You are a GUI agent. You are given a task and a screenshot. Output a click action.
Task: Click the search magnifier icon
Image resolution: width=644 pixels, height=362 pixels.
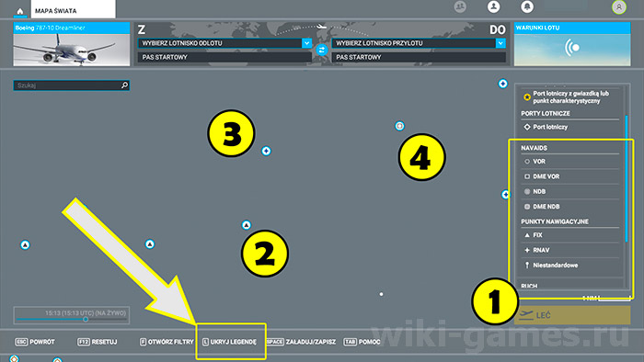124,85
